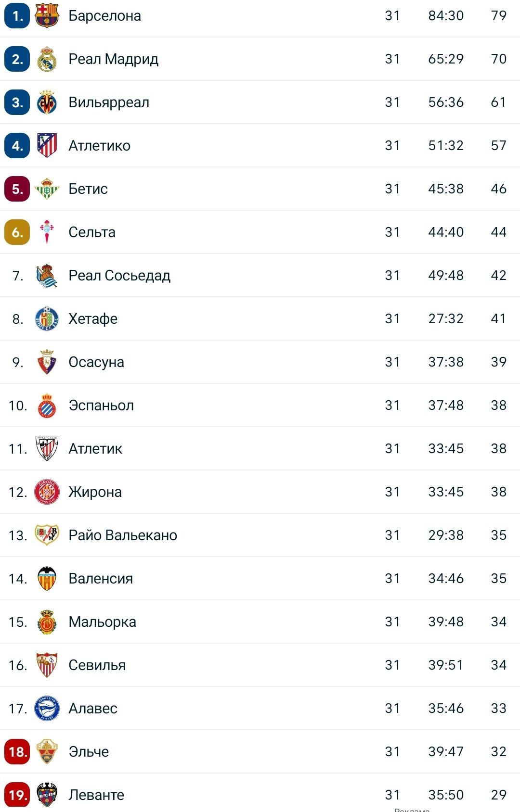Tap the Girona red crest
The height and width of the screenshot is (812, 520).
(x=47, y=492)
